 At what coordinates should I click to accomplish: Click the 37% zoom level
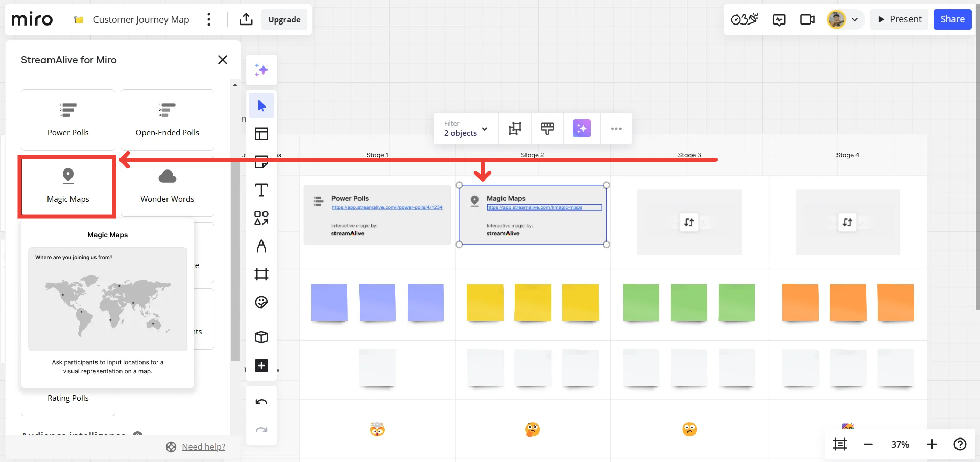click(x=900, y=445)
